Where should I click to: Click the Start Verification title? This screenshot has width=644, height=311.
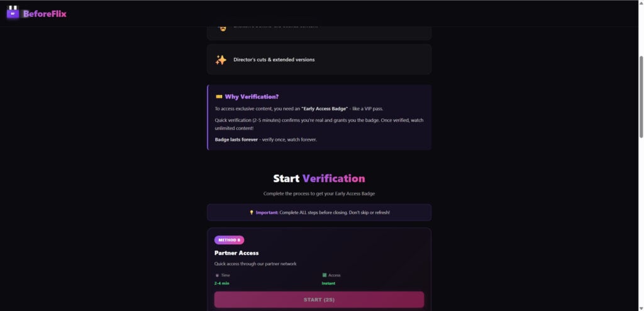[x=319, y=178]
